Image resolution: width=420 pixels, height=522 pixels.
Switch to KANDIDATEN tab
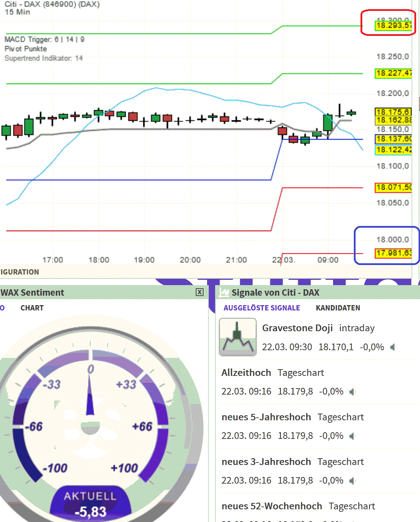[338, 308]
